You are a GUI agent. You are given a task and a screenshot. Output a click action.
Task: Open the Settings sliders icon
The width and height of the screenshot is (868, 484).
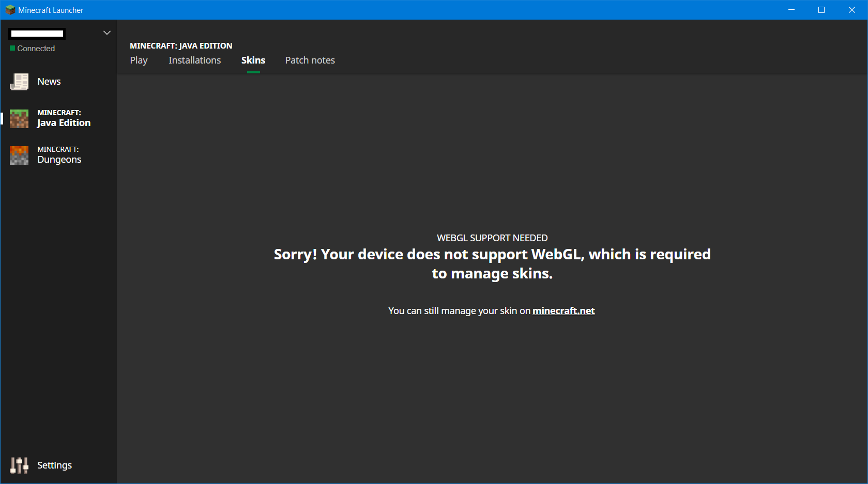(x=19, y=465)
